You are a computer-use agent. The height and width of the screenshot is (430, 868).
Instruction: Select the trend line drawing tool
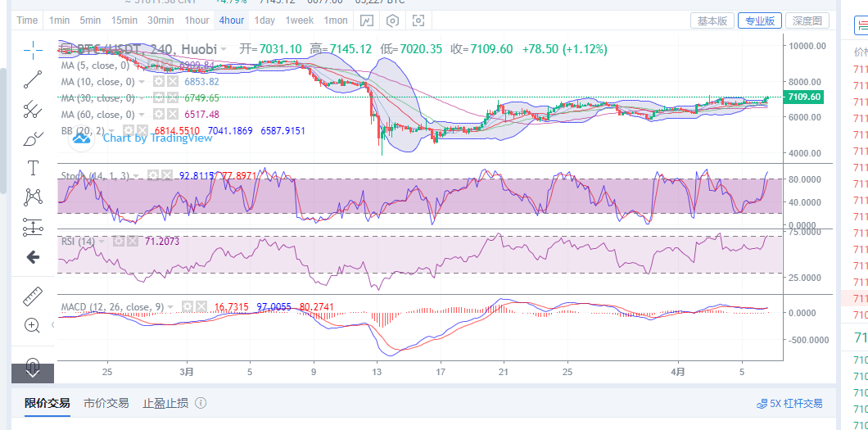pyautogui.click(x=34, y=79)
